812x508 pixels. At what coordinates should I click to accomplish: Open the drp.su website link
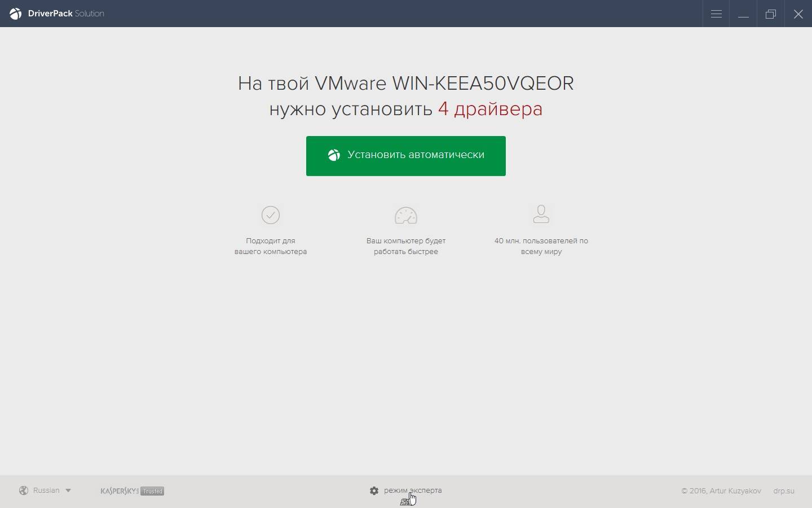[784, 491]
